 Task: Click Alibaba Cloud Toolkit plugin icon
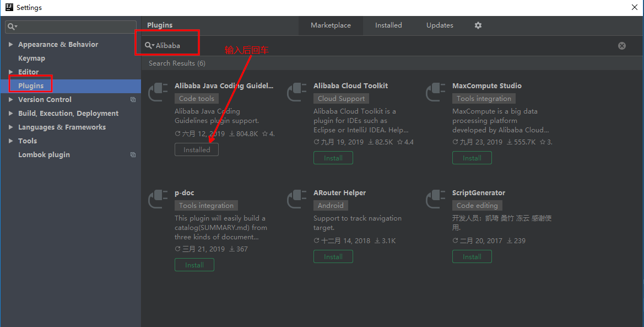pyautogui.click(x=297, y=92)
